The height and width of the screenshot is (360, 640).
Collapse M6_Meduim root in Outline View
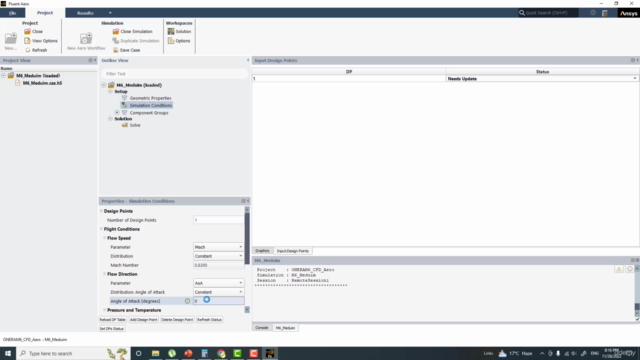(104, 85)
